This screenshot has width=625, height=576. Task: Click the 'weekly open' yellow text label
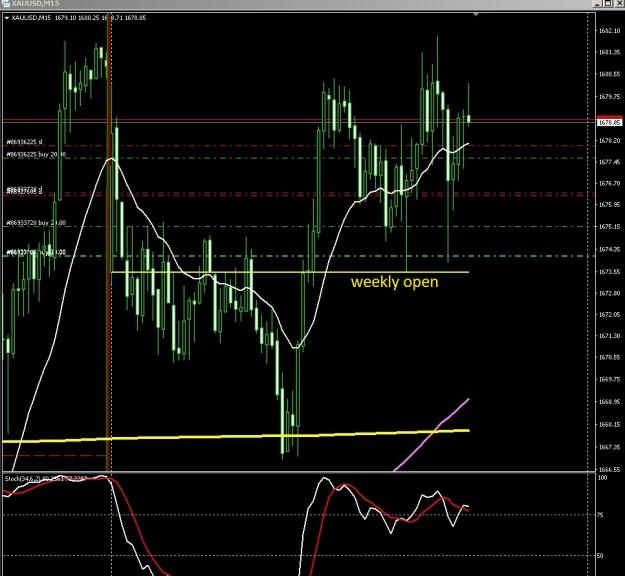[x=395, y=282]
